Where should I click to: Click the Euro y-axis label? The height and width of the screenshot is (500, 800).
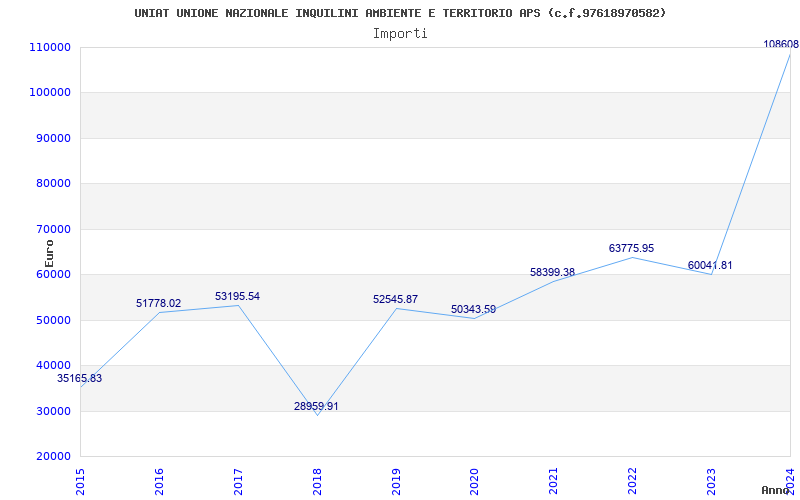coord(49,253)
